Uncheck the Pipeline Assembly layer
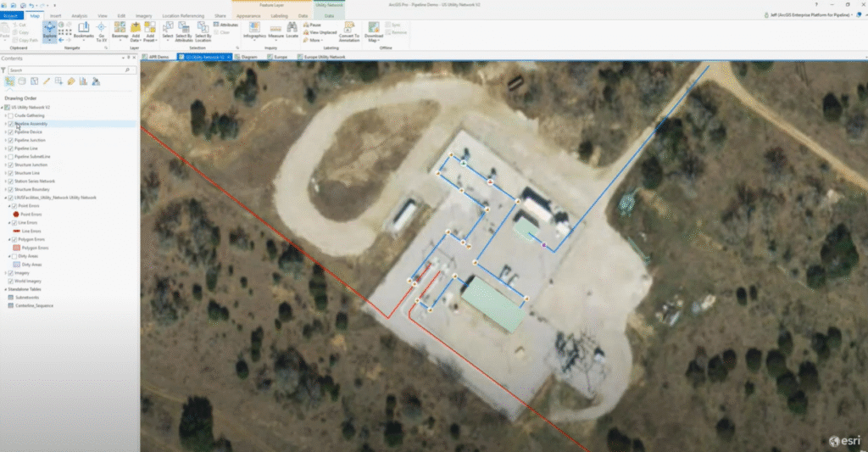 [x=10, y=124]
